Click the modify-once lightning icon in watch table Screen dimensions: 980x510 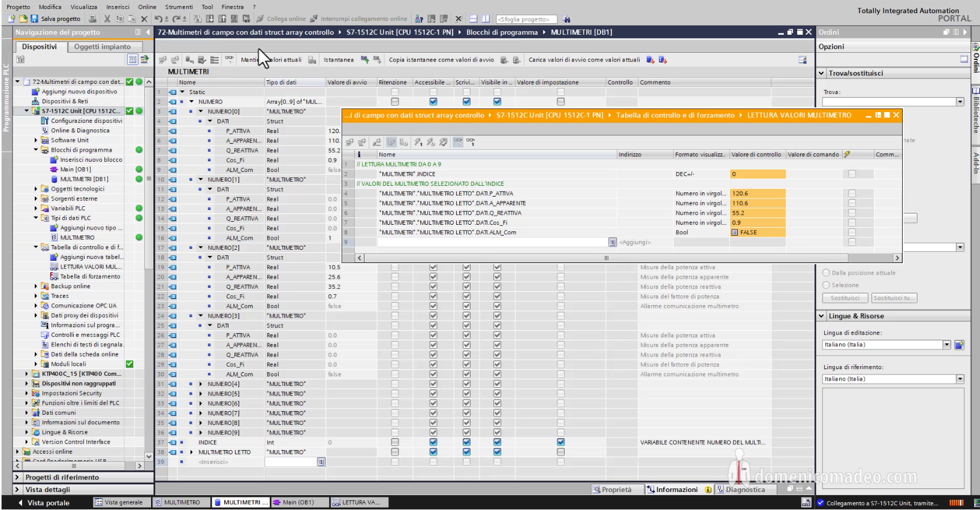[418, 142]
